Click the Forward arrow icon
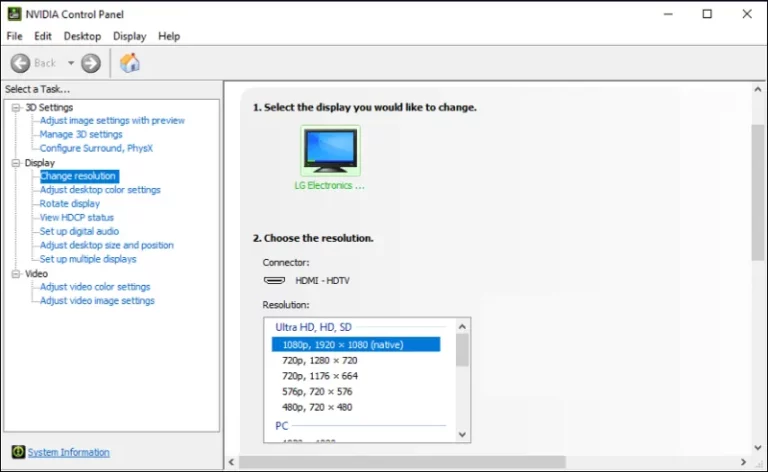The width and height of the screenshot is (768, 472). (91, 63)
